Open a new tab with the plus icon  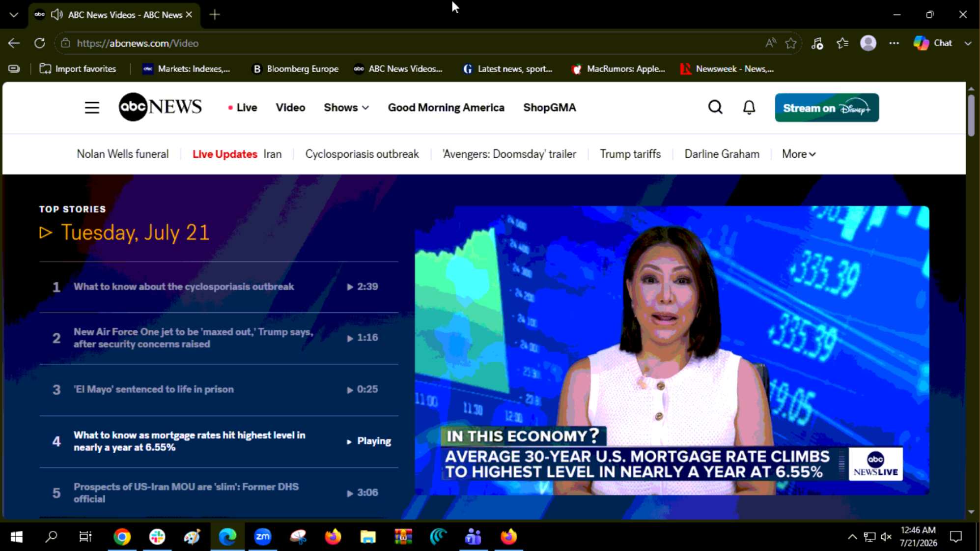coord(215,15)
